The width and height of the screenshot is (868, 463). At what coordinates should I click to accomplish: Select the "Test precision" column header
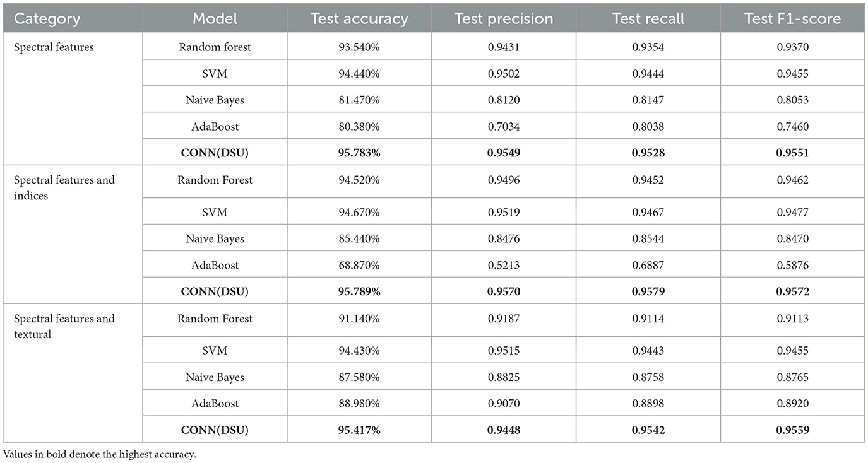[x=504, y=19]
